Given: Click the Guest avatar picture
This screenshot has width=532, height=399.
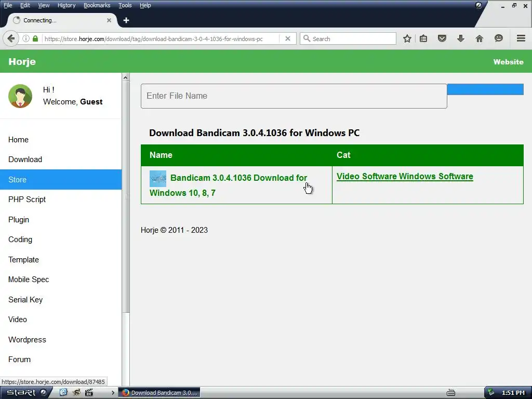Looking at the screenshot, I should [20, 96].
